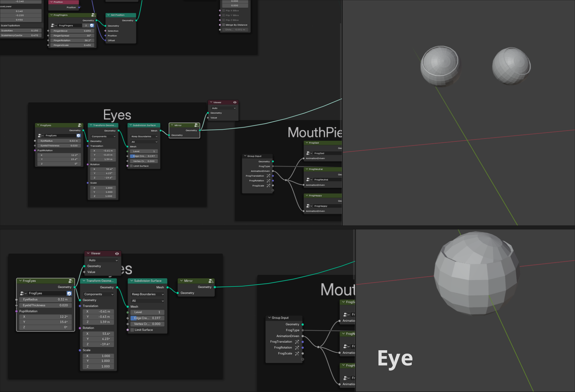Click lower editor Mirror node group icon
Image resolution: width=575 pixels, height=392 pixels.
[x=211, y=281]
